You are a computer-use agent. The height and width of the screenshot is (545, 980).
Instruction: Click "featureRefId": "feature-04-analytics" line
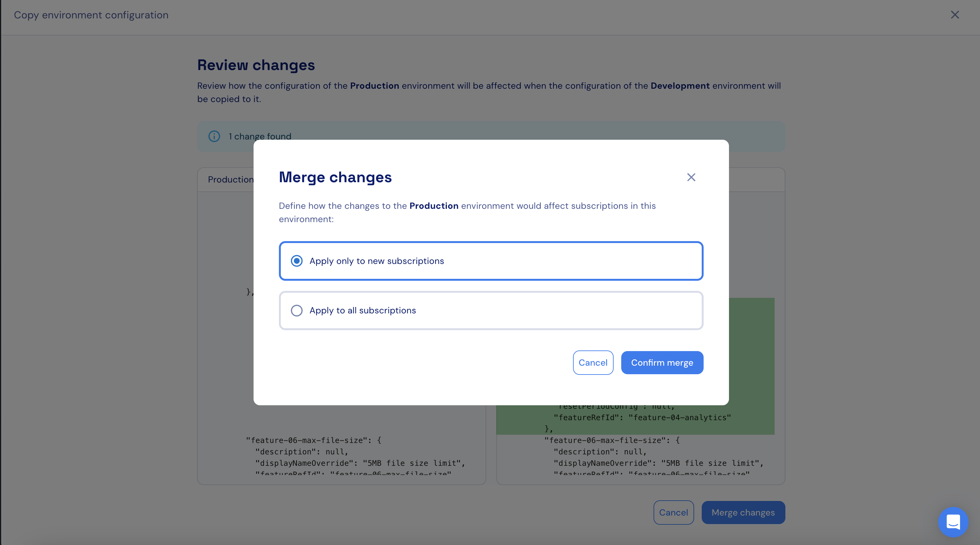tap(642, 417)
